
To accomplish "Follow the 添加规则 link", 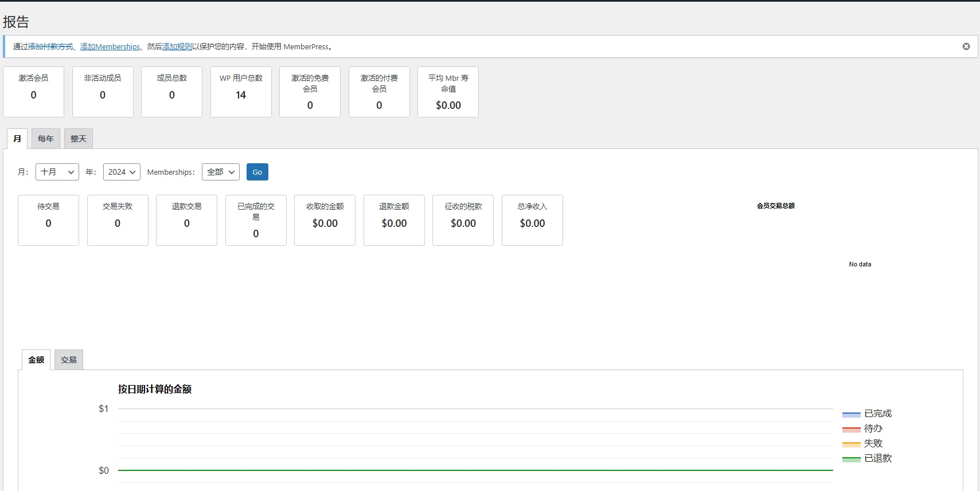I will tap(177, 47).
